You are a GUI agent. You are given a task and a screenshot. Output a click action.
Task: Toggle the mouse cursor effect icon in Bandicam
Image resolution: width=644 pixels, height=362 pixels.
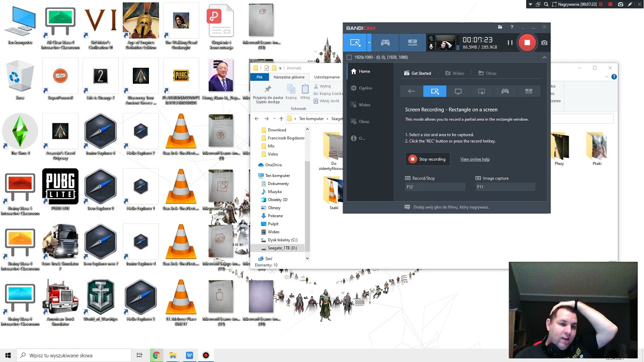[x=431, y=38]
